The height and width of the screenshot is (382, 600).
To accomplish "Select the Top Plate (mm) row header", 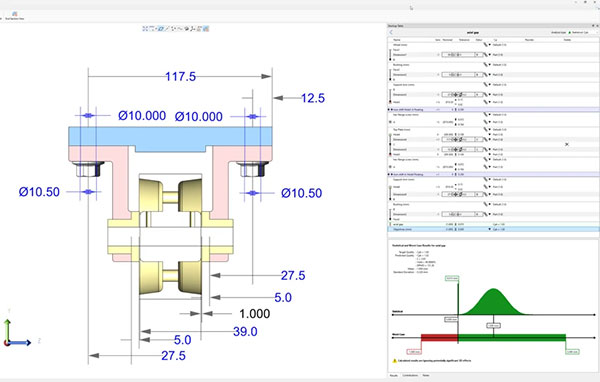I will [401, 130].
